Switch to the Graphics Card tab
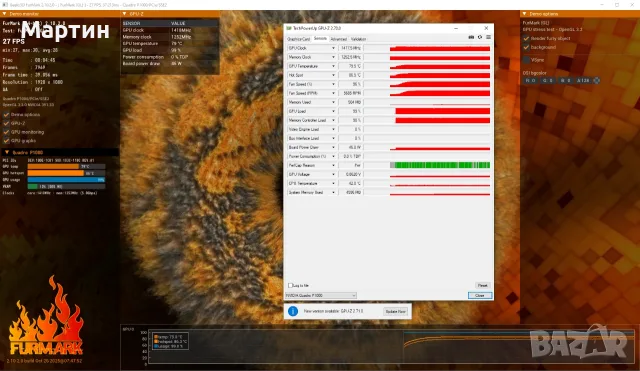 coord(298,39)
